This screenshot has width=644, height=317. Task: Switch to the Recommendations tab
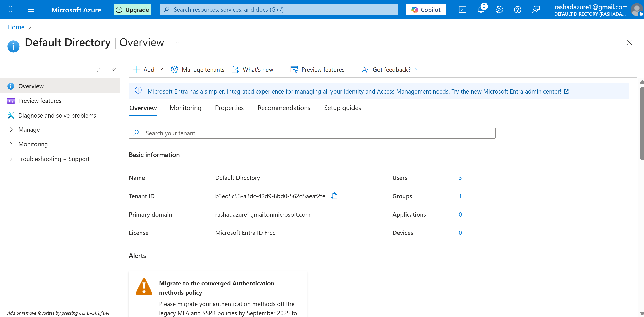point(284,108)
